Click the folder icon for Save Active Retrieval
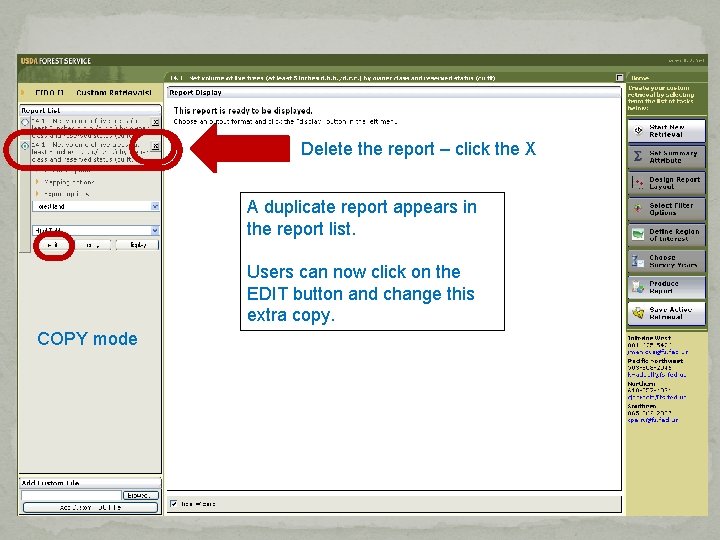 [638, 313]
